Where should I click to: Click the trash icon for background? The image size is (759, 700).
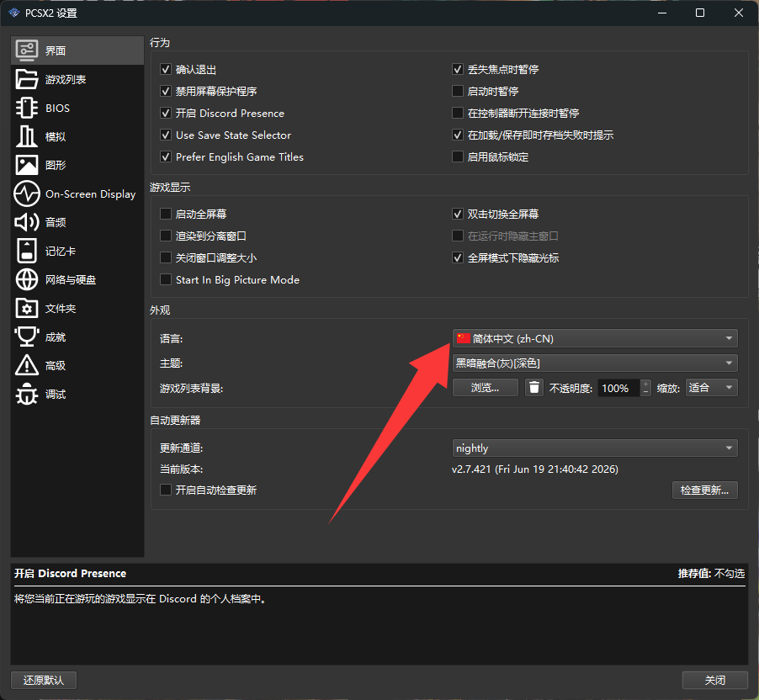[534, 388]
